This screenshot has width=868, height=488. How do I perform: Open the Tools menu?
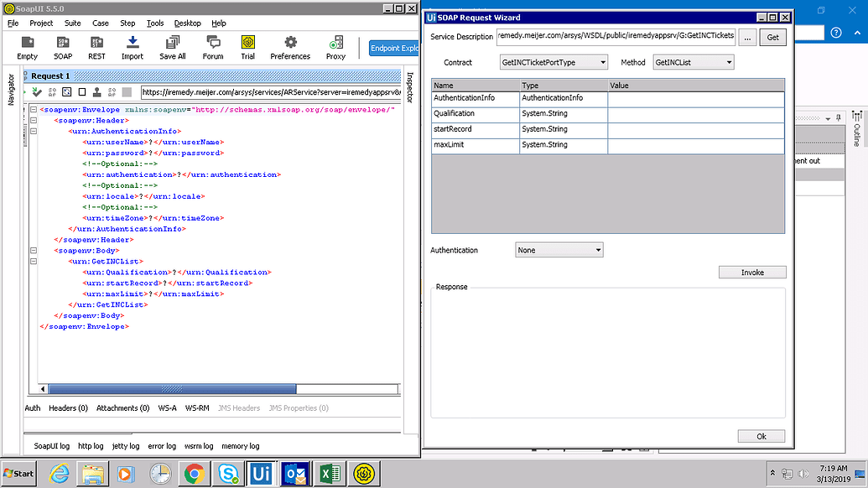click(x=154, y=23)
